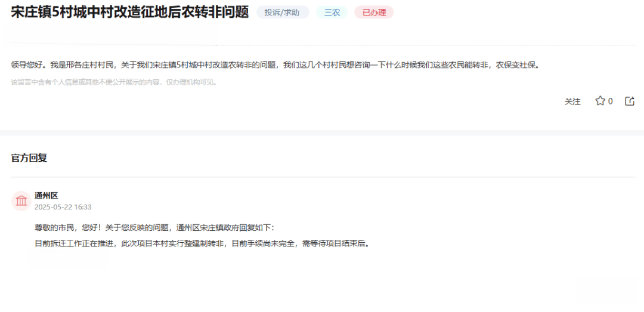Click the complaint text starting 领导您好
This screenshot has height=312, width=644.
coord(274,65)
